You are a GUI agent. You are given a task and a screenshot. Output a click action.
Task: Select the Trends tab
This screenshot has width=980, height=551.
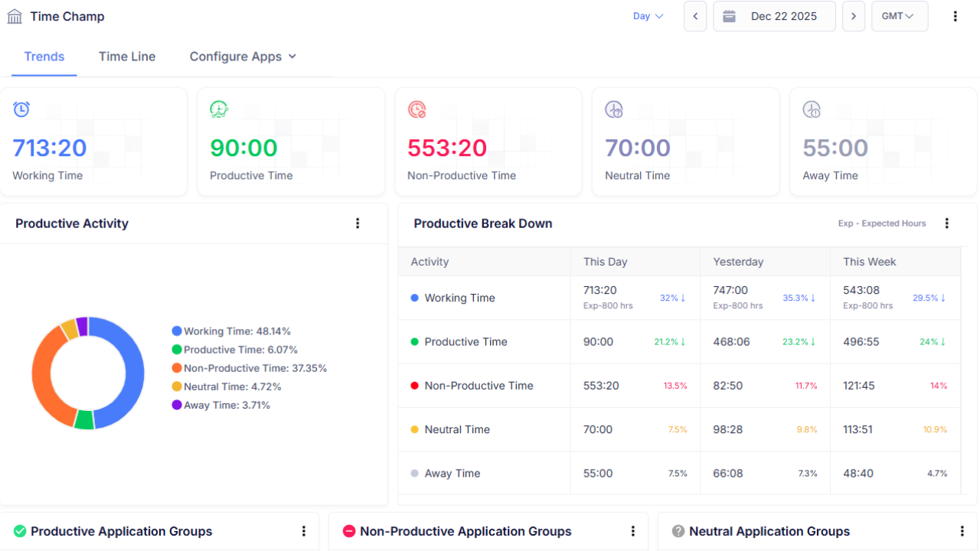tap(44, 57)
